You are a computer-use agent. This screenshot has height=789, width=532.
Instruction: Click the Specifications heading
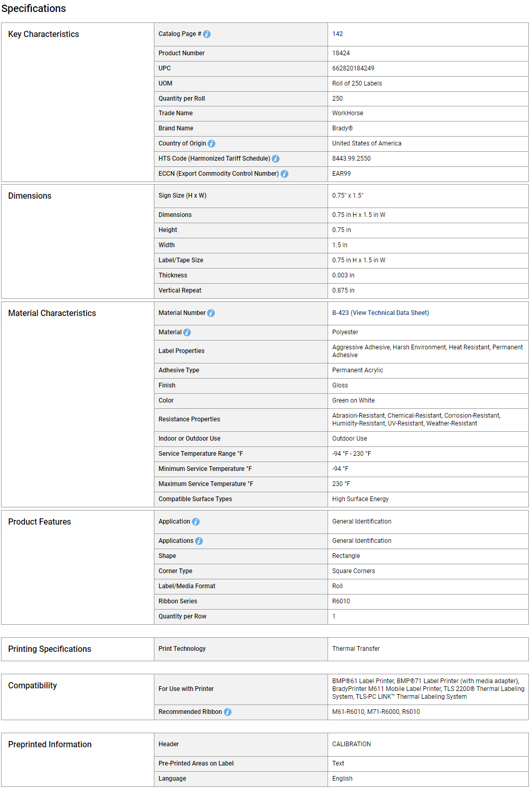(33, 9)
